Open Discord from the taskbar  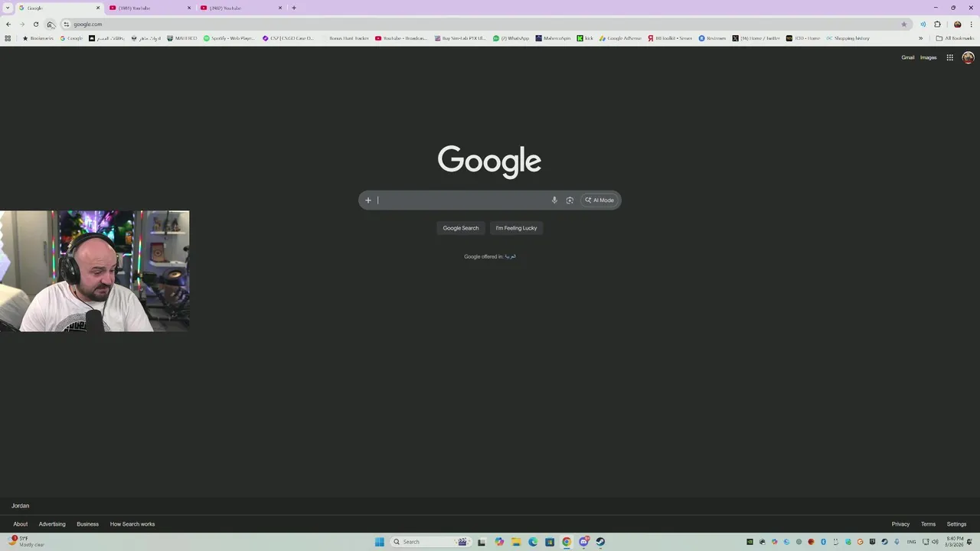pyautogui.click(x=583, y=542)
